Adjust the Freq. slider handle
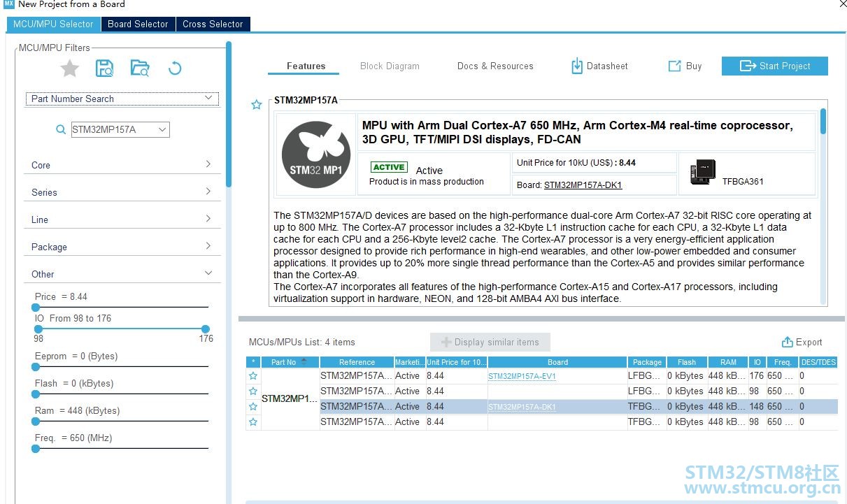This screenshot has height=504, width=847. coord(36,448)
